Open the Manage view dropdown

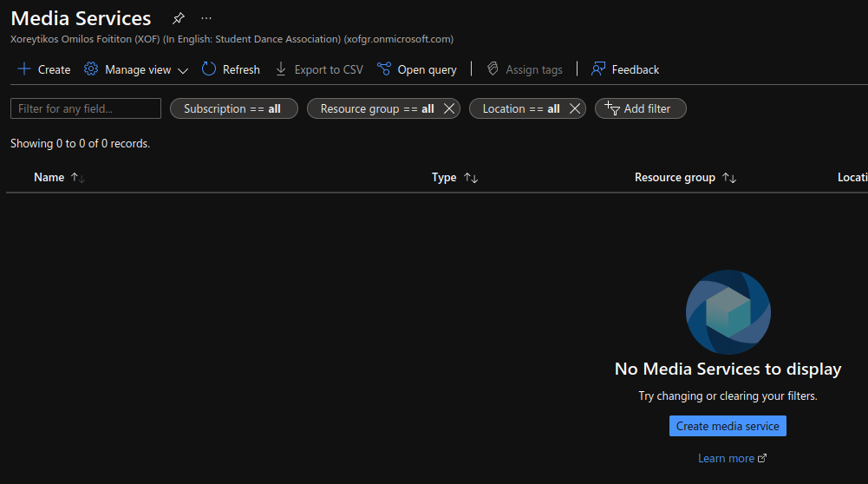pyautogui.click(x=136, y=69)
